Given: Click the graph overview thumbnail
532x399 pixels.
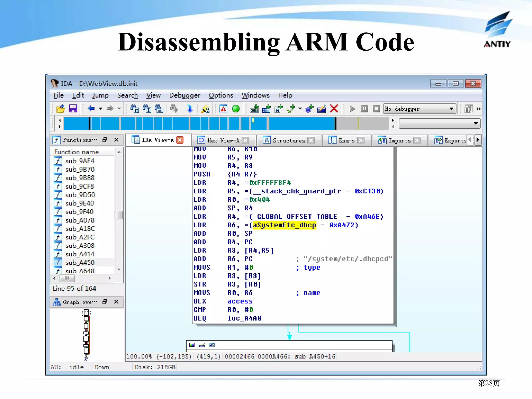Looking at the screenshot, I should coord(87,335).
